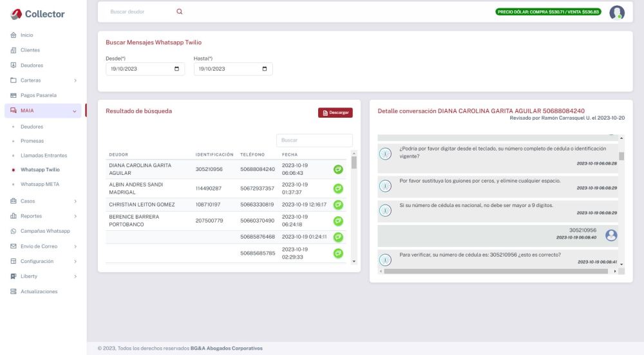Open Campañas Whatsapp in the sidebar
This screenshot has height=355, width=644.
point(44,231)
